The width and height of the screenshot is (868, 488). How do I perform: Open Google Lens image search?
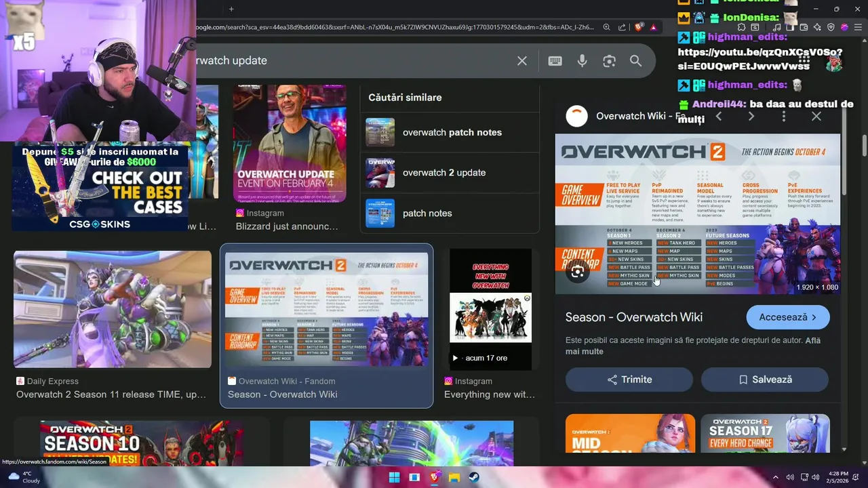tap(609, 61)
